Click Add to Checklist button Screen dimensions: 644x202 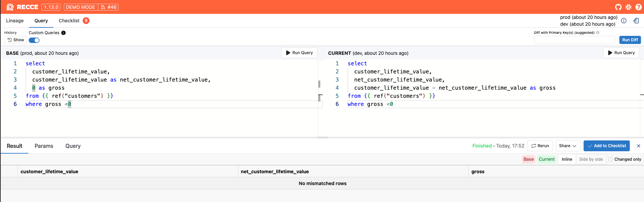click(607, 146)
